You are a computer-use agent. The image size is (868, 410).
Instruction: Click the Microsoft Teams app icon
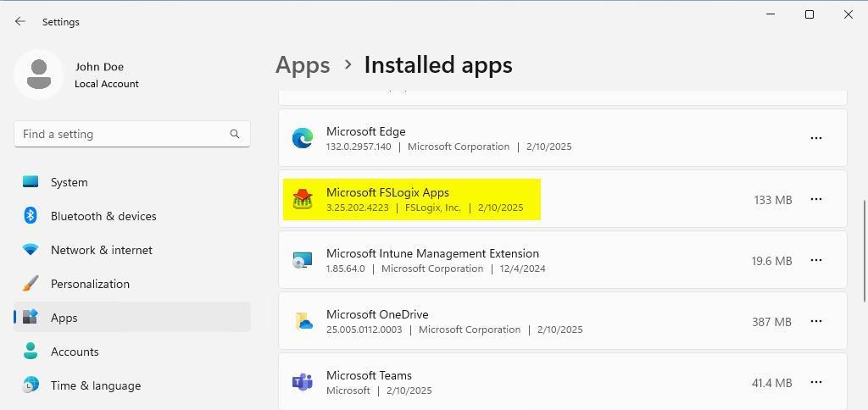click(303, 382)
